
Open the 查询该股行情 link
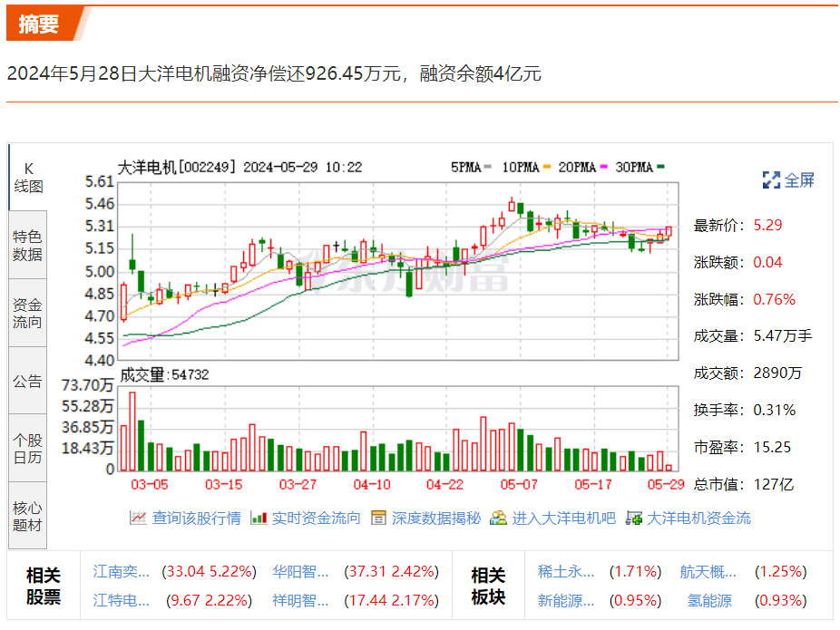pos(197,519)
